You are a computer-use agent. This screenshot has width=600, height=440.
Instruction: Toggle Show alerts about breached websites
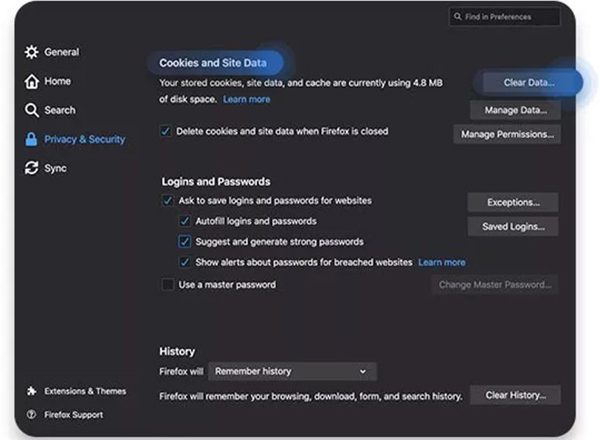point(184,262)
